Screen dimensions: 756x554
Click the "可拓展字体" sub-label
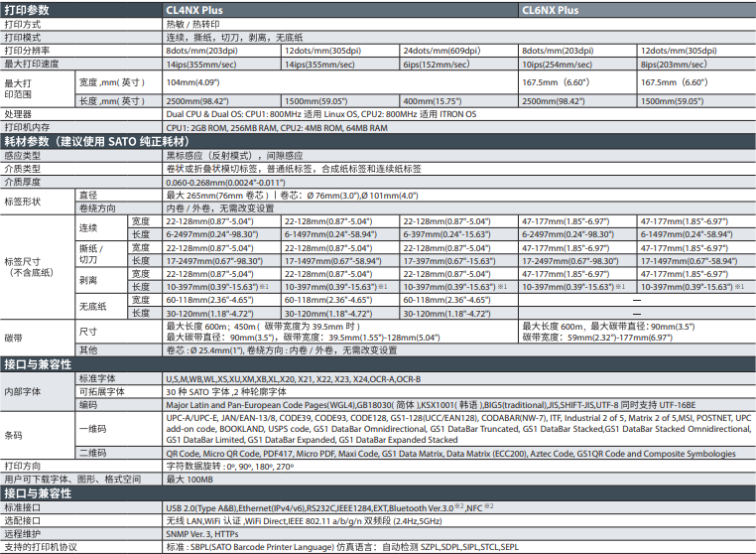click(102, 392)
